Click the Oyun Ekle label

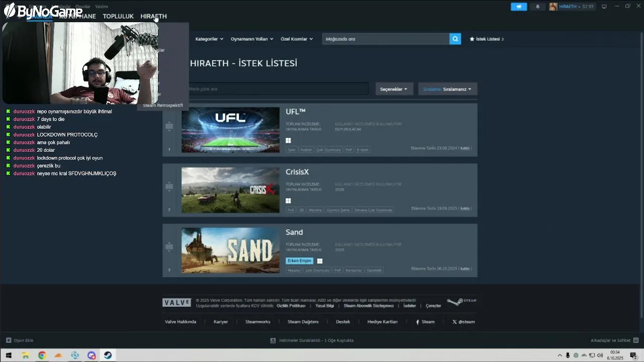click(24, 340)
